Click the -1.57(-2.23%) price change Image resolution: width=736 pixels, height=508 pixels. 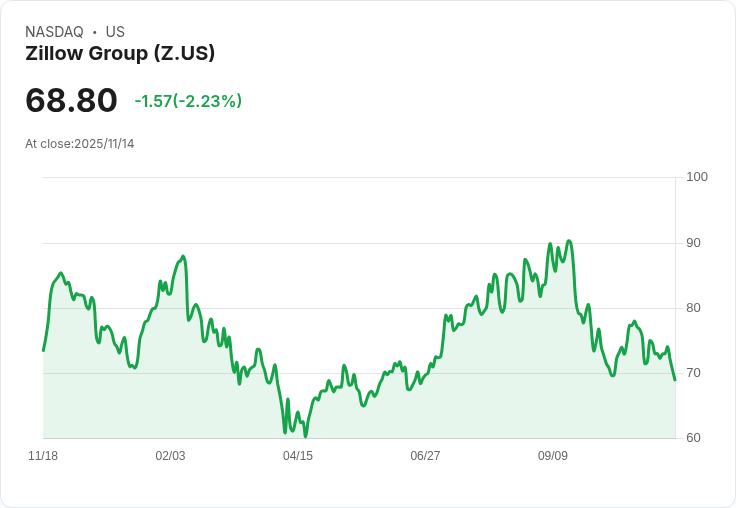pyautogui.click(x=188, y=101)
